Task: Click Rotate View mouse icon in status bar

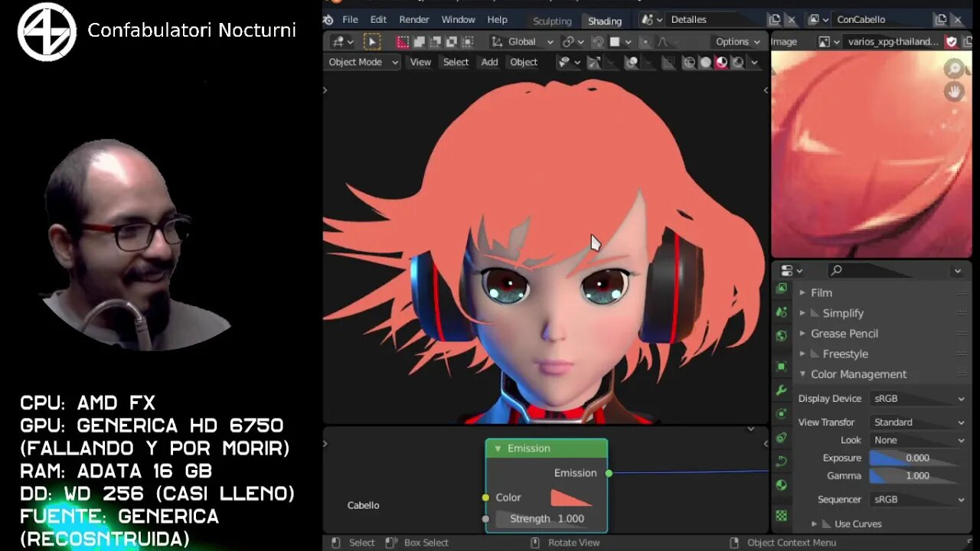Action: click(535, 543)
